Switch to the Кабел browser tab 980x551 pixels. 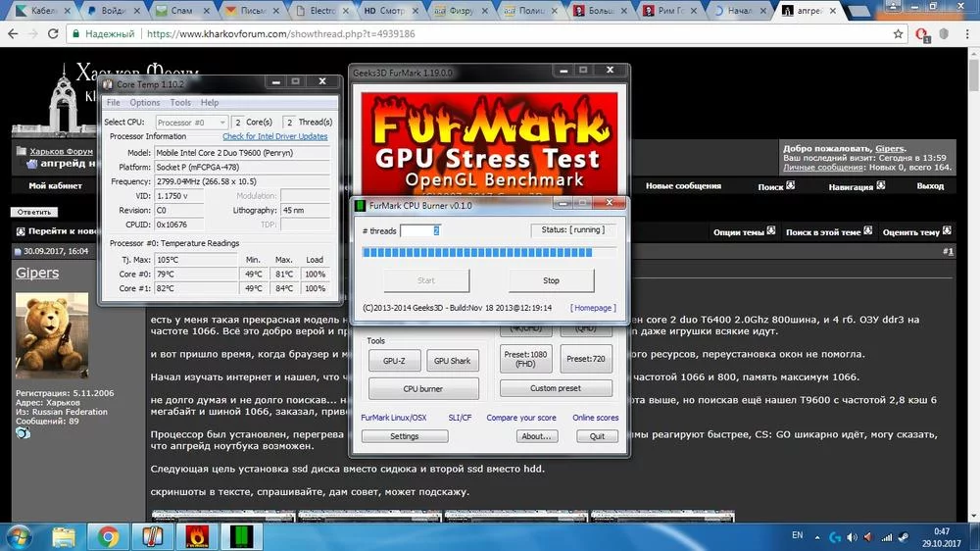[40, 11]
